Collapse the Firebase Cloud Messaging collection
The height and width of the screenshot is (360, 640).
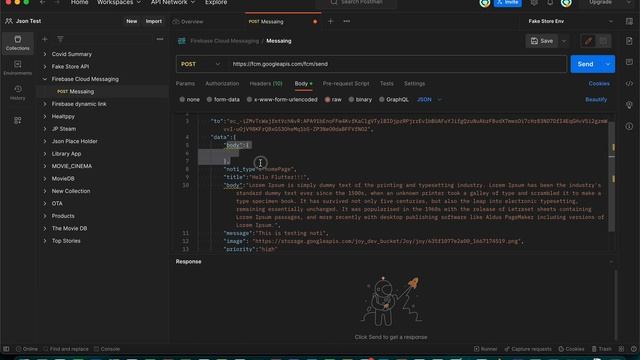[x=45, y=79]
